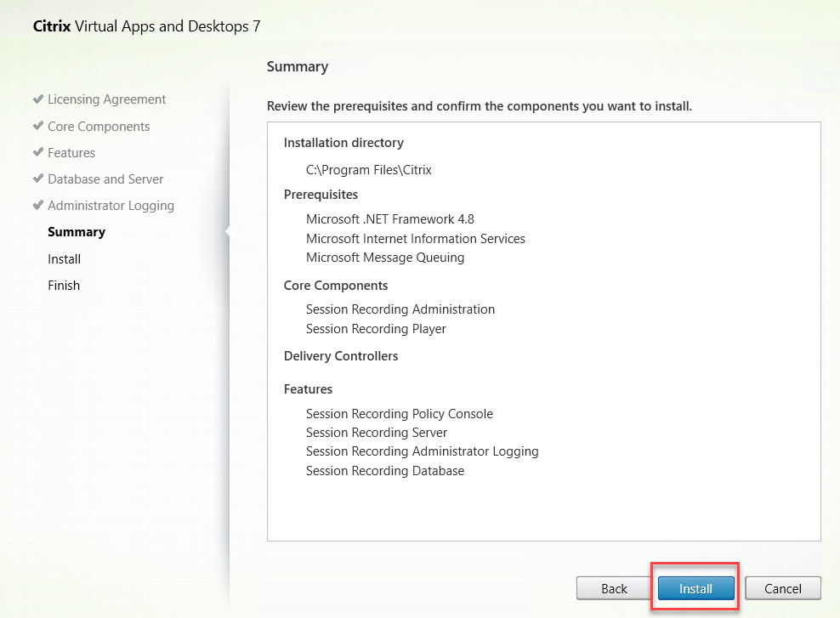Select the Summary step in sidebar
The height and width of the screenshot is (618, 840).
(x=77, y=232)
